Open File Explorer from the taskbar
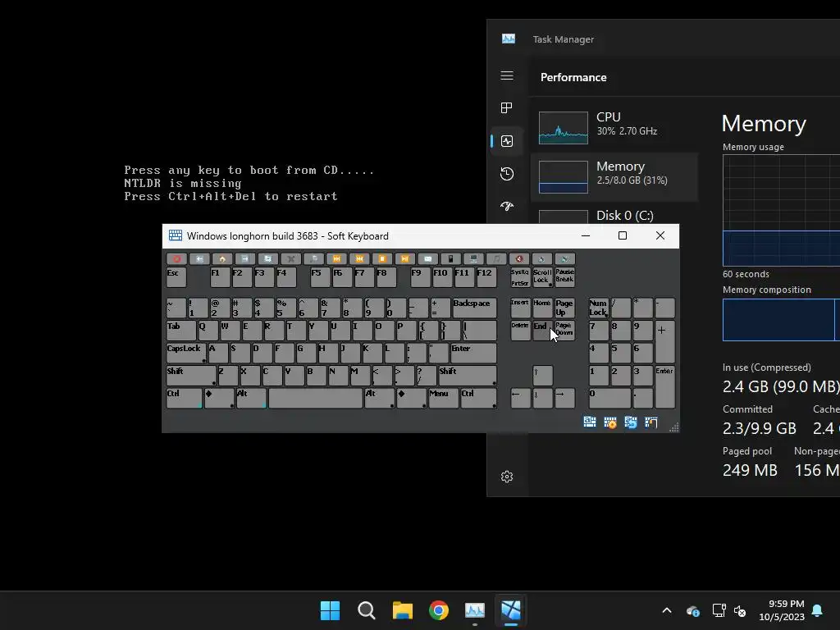The image size is (840, 630). pos(402,610)
